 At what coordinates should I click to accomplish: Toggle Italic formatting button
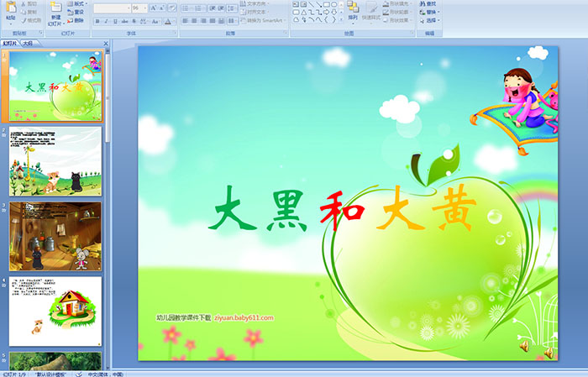(x=106, y=21)
